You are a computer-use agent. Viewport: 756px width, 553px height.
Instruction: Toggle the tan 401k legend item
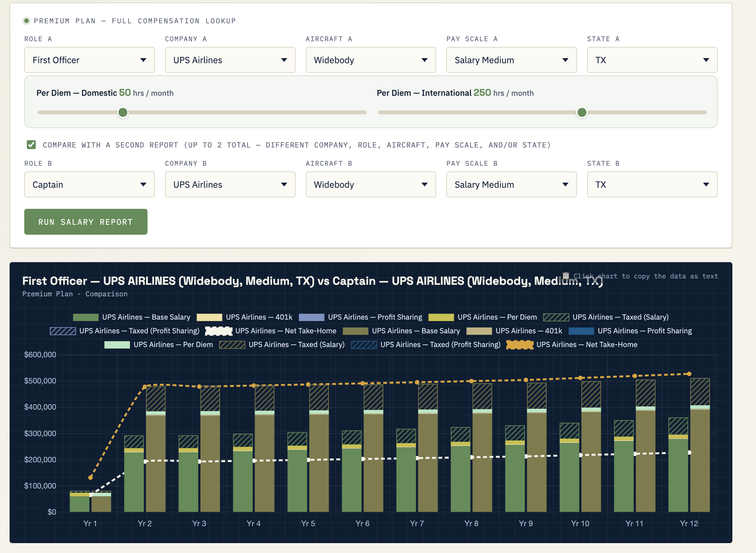click(514, 331)
